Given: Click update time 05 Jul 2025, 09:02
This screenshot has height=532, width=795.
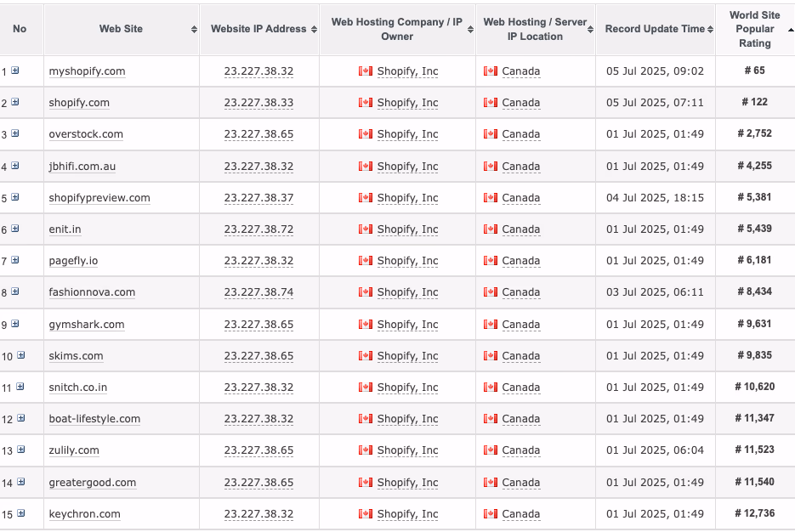Looking at the screenshot, I should tap(655, 71).
